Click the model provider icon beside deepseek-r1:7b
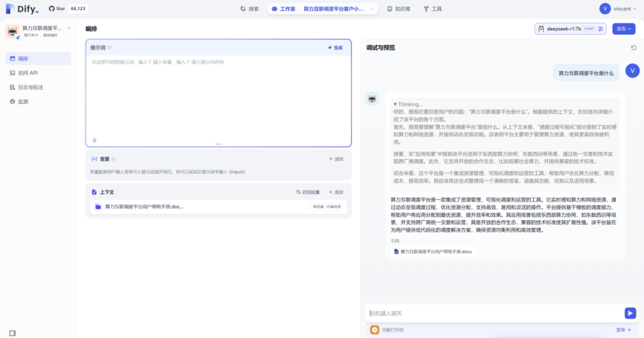The width and height of the screenshot is (644, 338). 541,29
